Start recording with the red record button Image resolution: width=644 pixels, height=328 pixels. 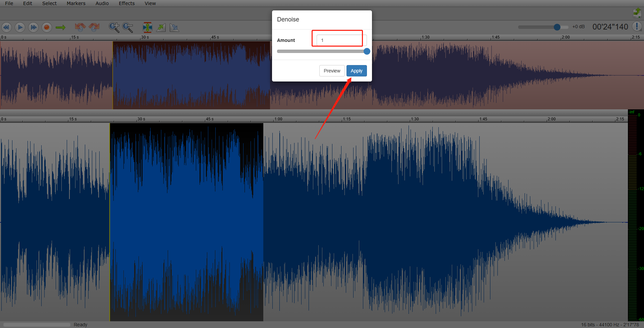47,27
